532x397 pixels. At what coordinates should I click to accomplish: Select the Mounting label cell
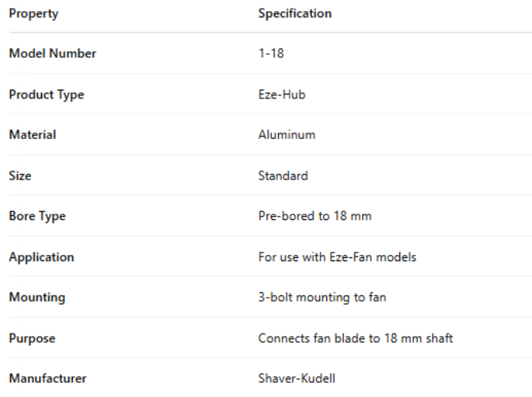pos(37,298)
